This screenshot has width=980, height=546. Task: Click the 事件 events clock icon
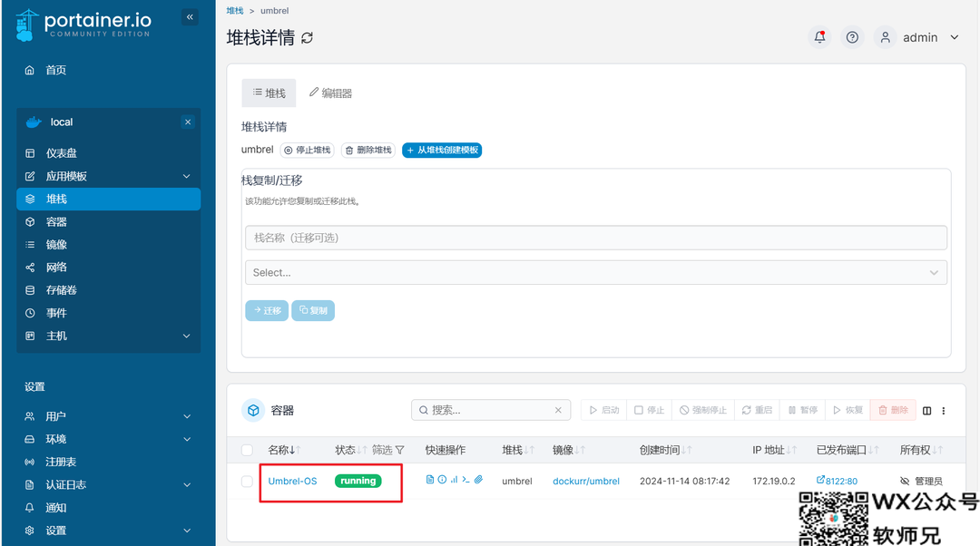[29, 313]
